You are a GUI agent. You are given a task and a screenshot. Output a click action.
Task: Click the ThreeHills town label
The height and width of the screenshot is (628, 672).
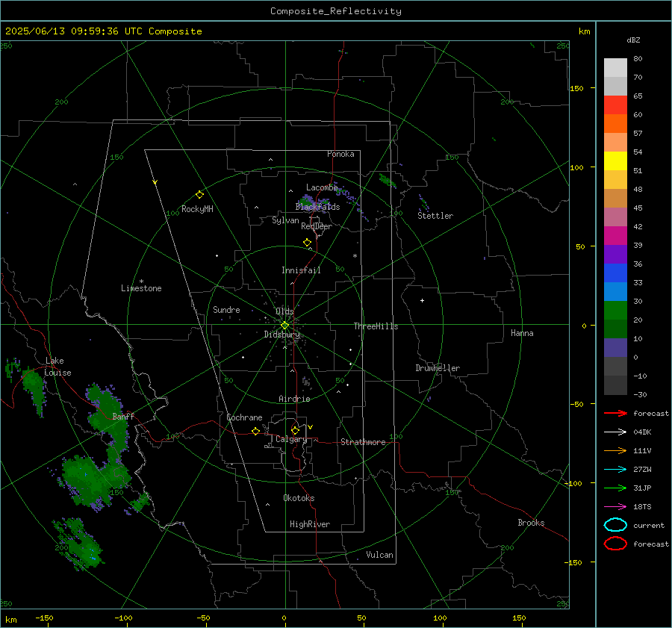[376, 326]
